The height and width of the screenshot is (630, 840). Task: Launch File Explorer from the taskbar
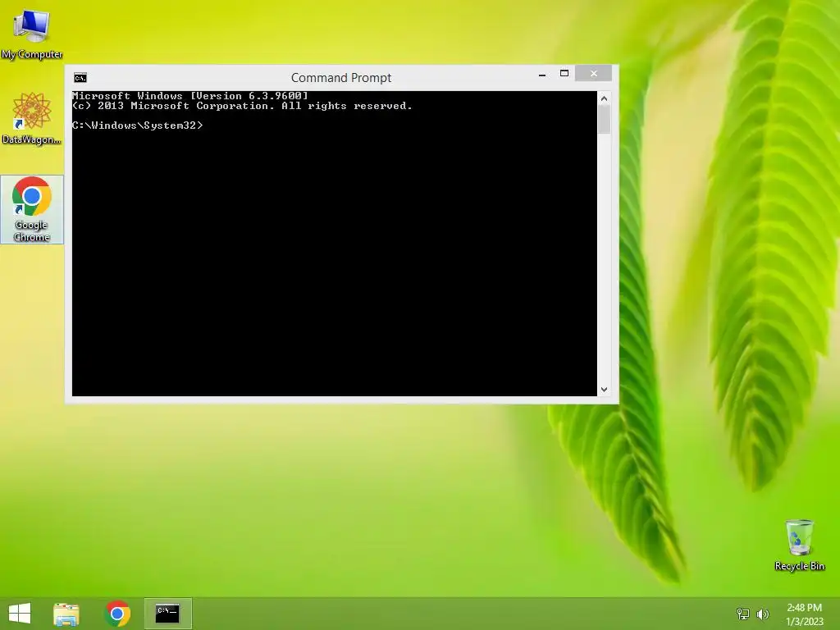pyautogui.click(x=66, y=614)
